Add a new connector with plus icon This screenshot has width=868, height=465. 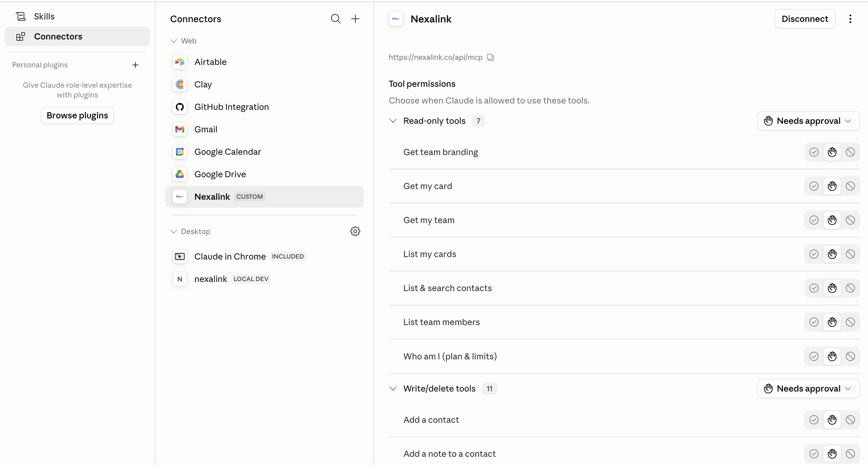355,19
